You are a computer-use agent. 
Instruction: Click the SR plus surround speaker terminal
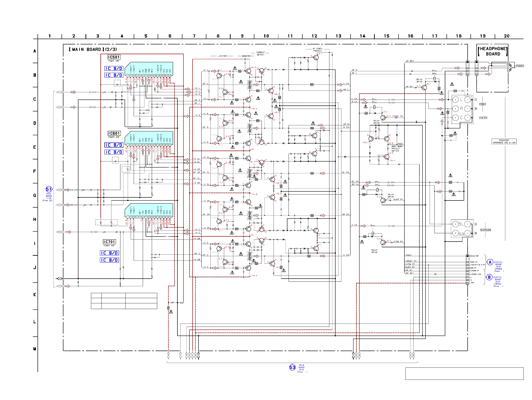pyautogui.click(x=455, y=233)
